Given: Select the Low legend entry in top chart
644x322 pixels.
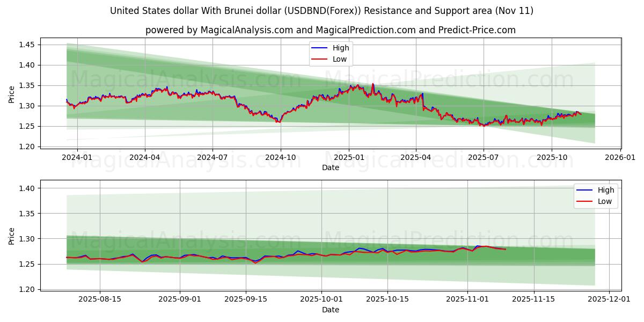Looking at the screenshot, I should pos(340,58).
